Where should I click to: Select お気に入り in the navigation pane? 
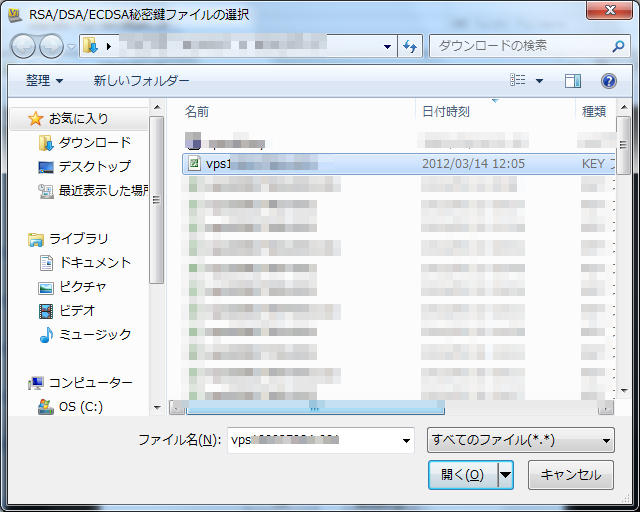tap(78, 119)
